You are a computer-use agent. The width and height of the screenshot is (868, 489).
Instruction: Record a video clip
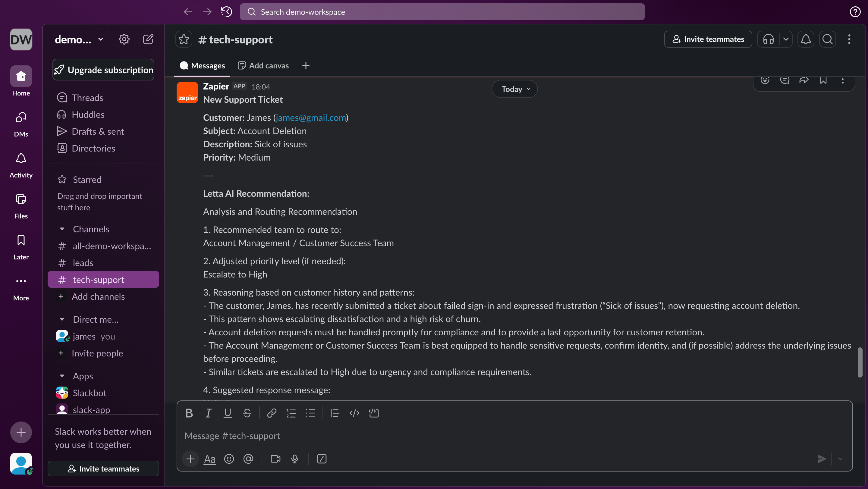coord(275,459)
